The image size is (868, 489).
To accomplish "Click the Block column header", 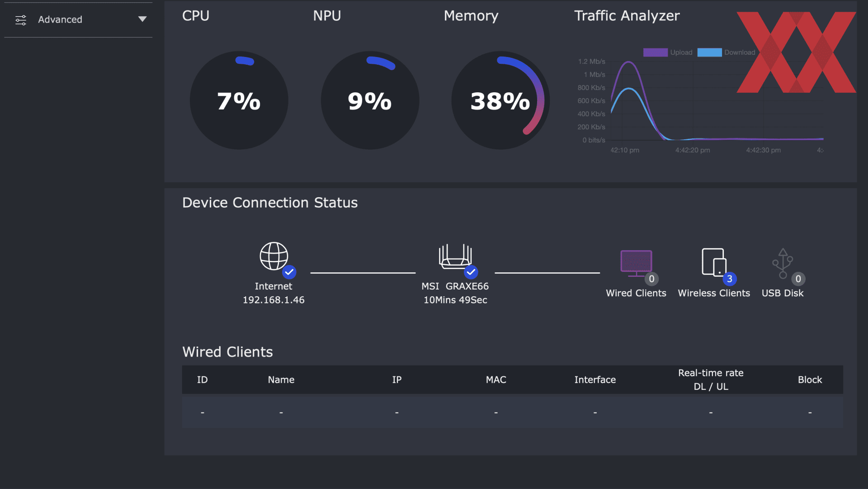I will click(810, 380).
